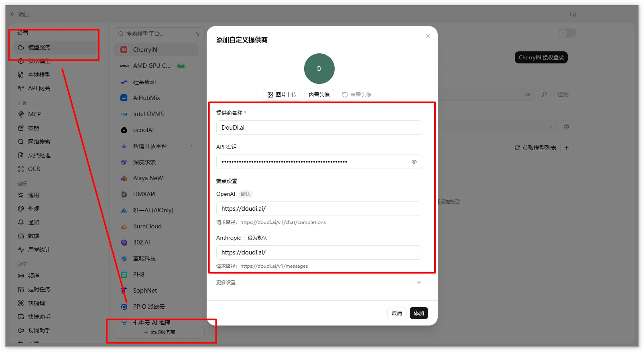Set Anthropic as default with 设为默认

click(x=257, y=238)
